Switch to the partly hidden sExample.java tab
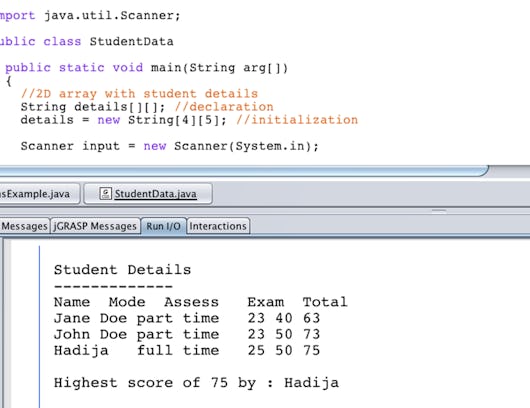 (40, 194)
